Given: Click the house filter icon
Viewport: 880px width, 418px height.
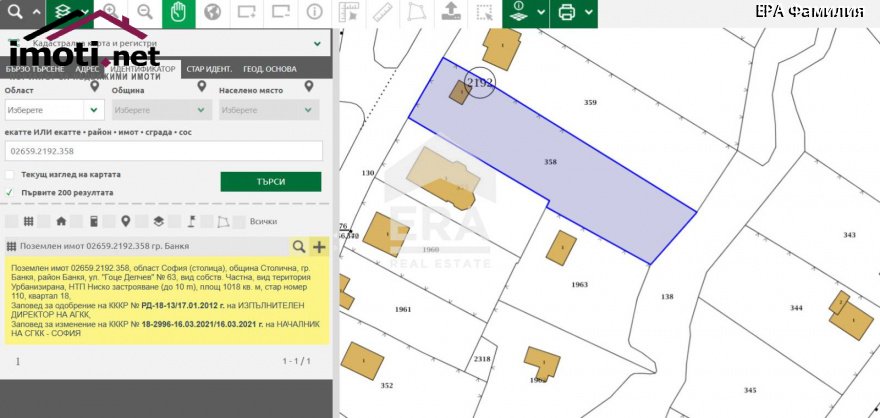Looking at the screenshot, I should (x=61, y=222).
